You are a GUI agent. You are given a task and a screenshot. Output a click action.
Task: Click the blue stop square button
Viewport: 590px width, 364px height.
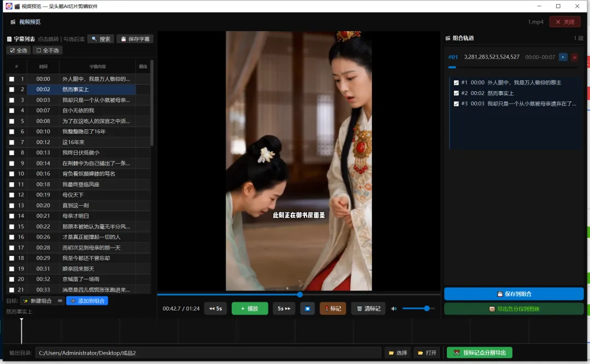pyautogui.click(x=308, y=308)
